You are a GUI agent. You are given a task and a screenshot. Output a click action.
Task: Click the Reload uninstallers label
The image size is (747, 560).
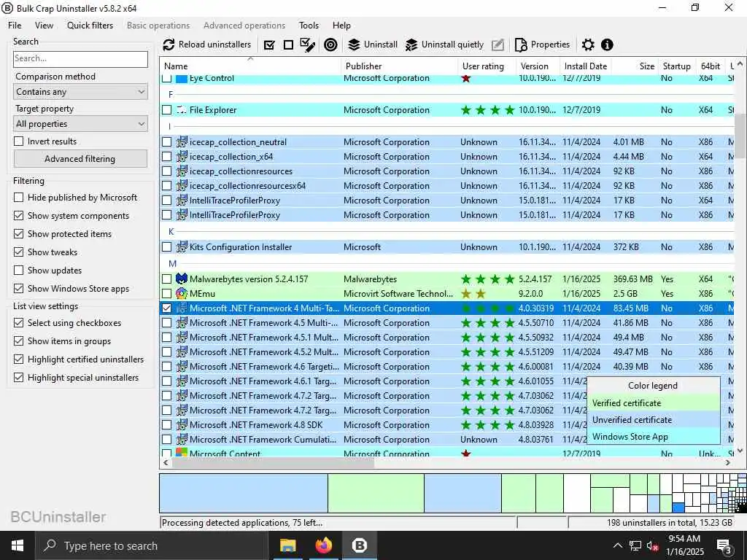coord(214,44)
